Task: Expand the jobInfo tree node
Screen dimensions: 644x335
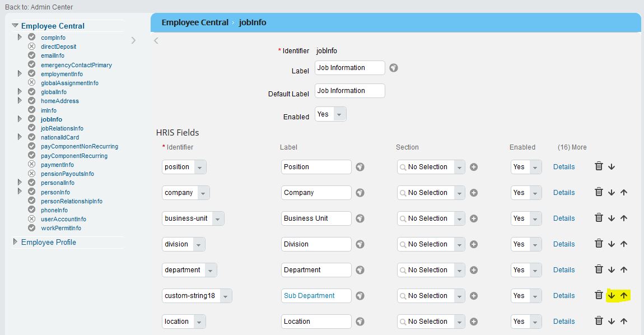Action: 19,119
